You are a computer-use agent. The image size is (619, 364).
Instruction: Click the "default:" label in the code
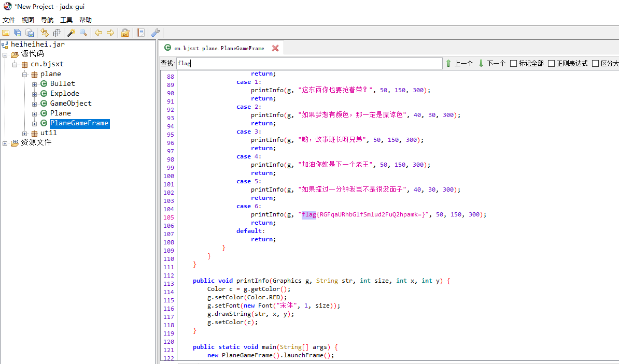pyautogui.click(x=250, y=231)
